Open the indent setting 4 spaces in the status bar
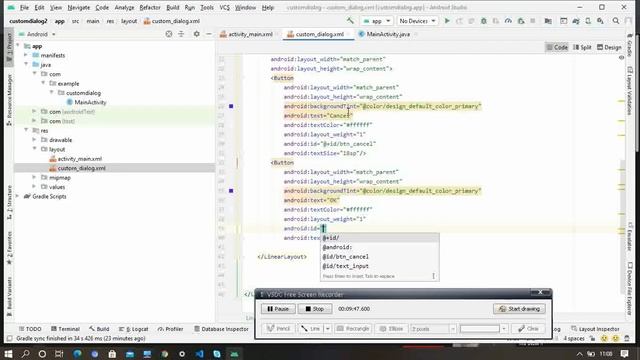Viewport: 640px width, 360px height. pos(574,338)
